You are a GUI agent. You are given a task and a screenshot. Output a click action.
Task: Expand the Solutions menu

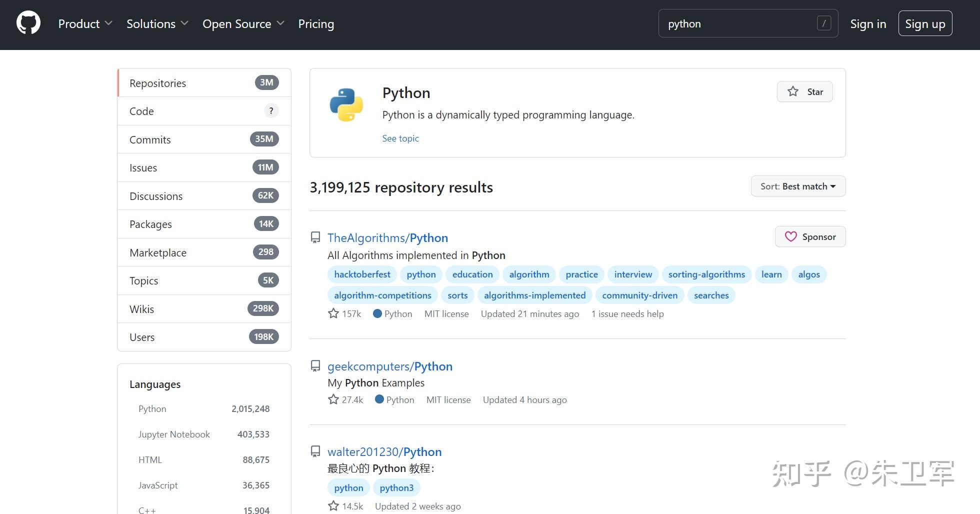(x=157, y=23)
